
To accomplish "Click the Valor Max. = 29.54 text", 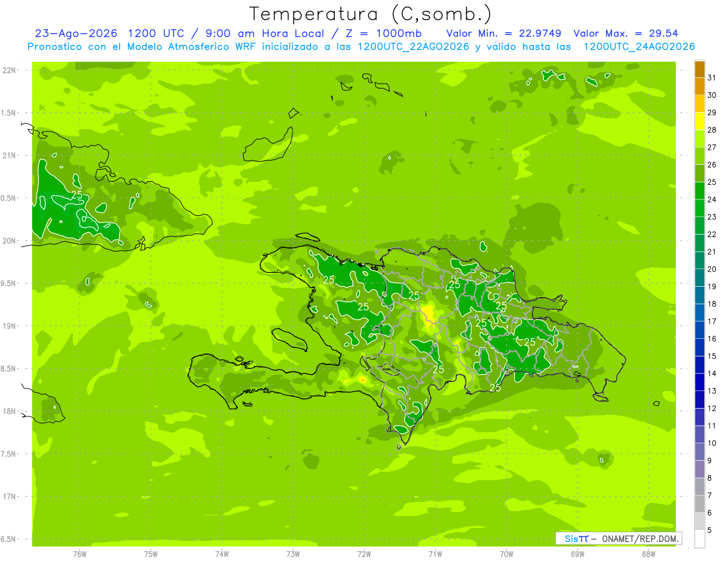I will click(x=625, y=33).
